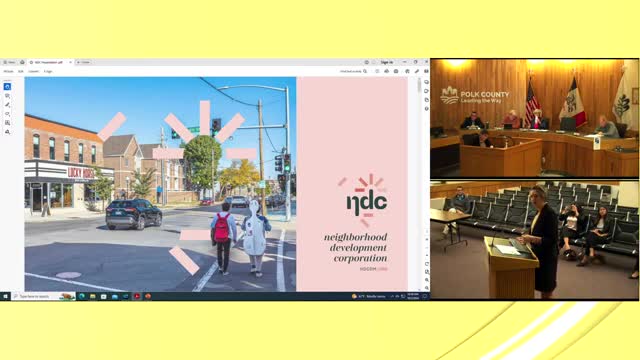Open the save file icon in toolbar
640x360 pixels.
377,71
